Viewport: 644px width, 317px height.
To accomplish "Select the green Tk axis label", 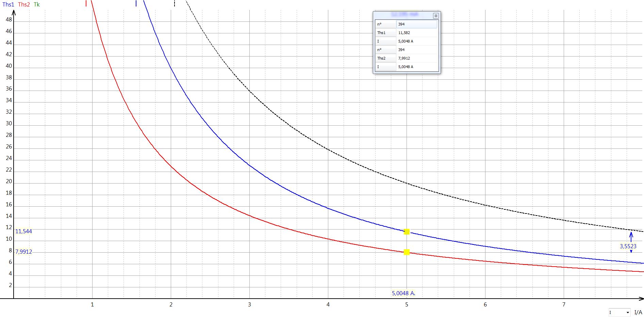I will (37, 4).
